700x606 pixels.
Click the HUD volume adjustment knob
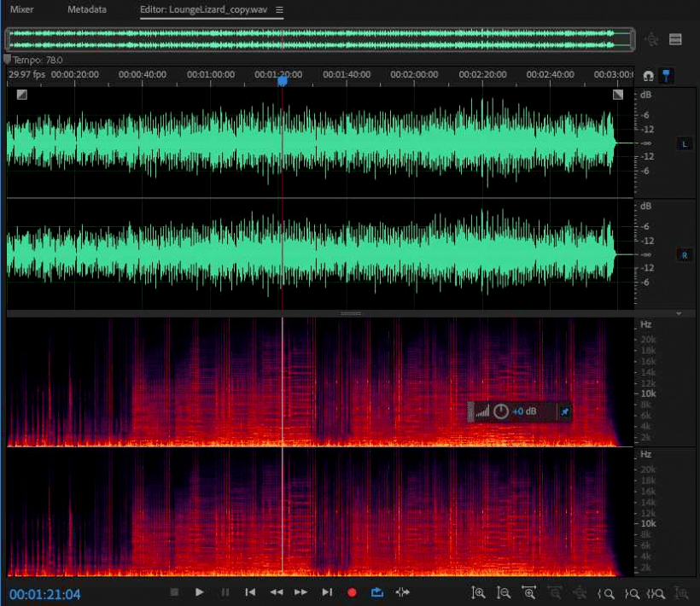coord(501,411)
